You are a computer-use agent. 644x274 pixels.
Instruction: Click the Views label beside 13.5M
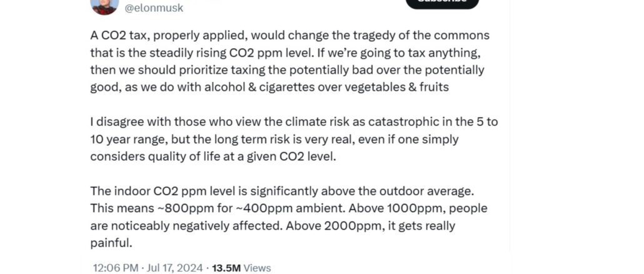pyautogui.click(x=257, y=268)
